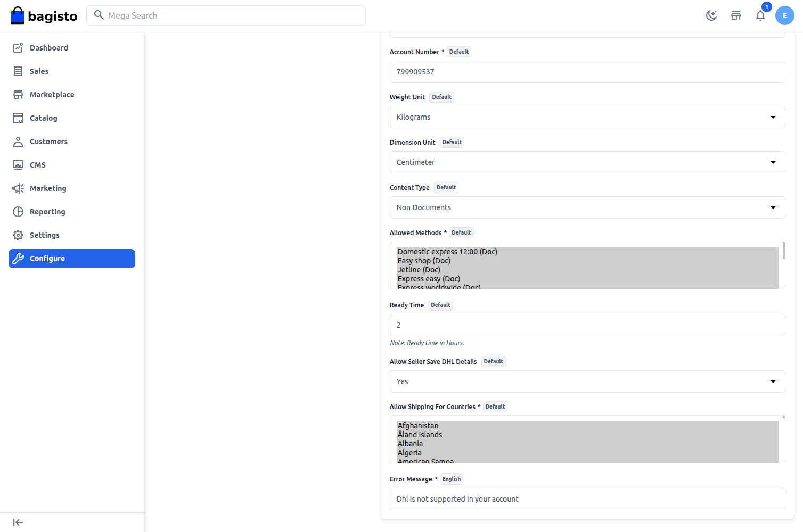This screenshot has width=803, height=532.
Task: Open Dashboard using its sidebar icon
Action: (18, 47)
